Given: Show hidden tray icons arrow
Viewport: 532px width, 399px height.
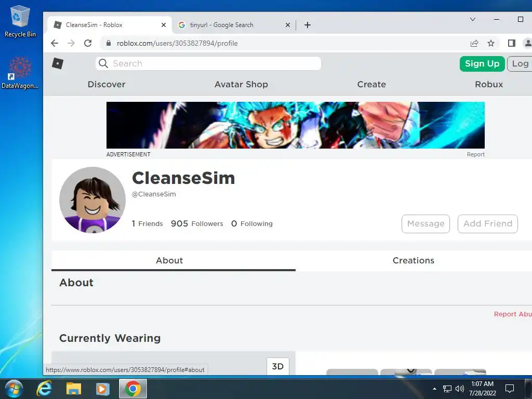Looking at the screenshot, I should pyautogui.click(x=434, y=389).
